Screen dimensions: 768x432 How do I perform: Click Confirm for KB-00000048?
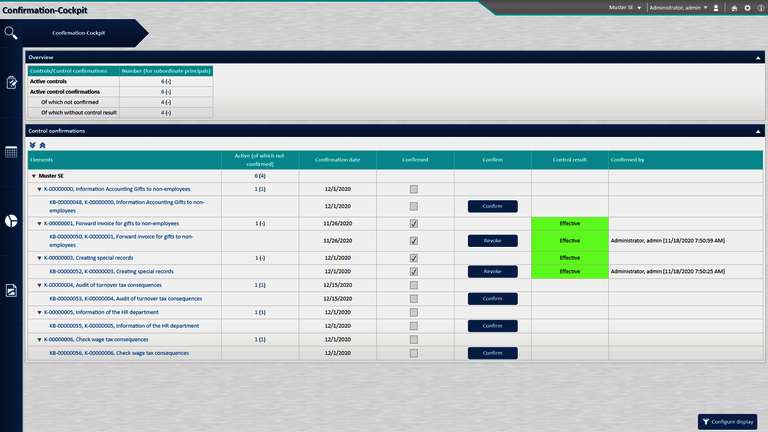pyautogui.click(x=492, y=206)
